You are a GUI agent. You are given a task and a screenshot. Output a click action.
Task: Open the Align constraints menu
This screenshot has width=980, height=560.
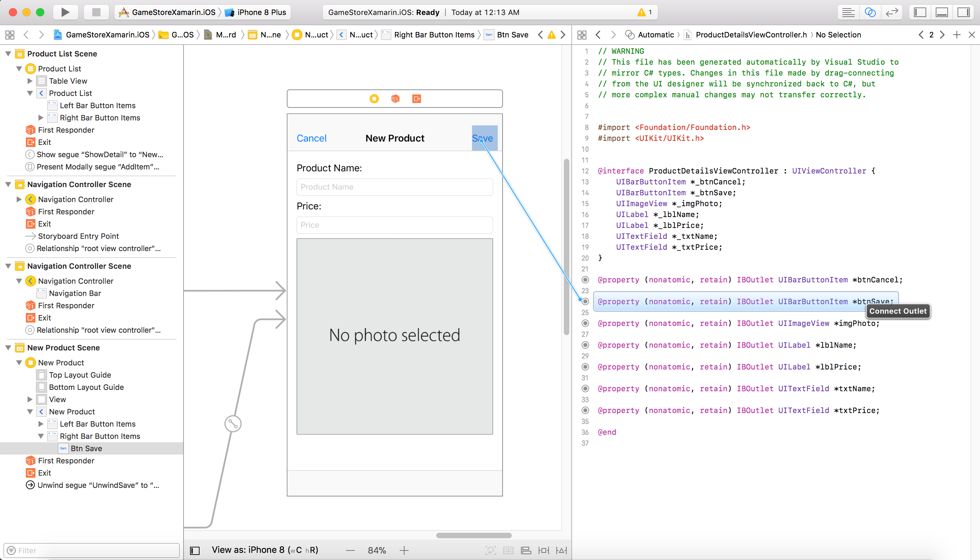pos(526,550)
